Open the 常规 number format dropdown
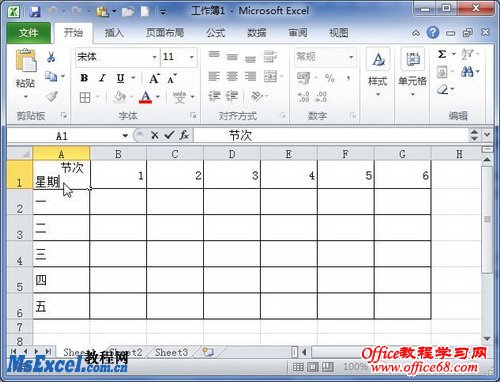Viewport: 500px width, 382px height. point(351,57)
